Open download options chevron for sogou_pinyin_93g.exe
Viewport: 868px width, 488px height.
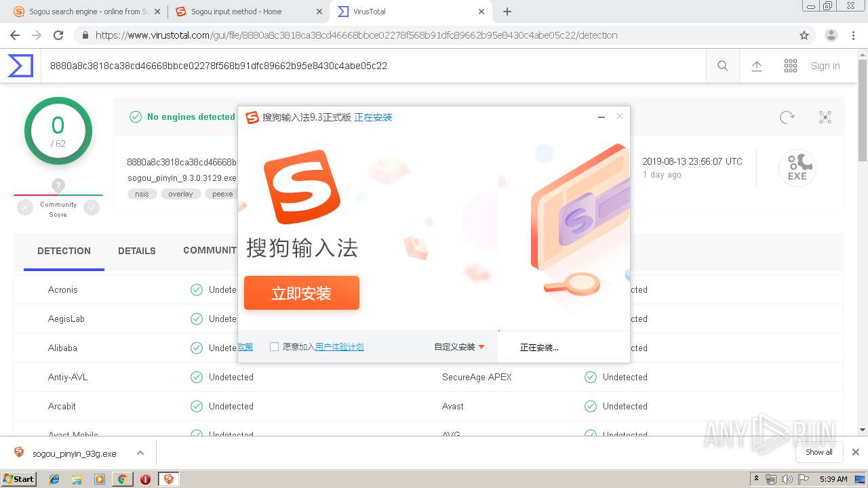point(140,453)
